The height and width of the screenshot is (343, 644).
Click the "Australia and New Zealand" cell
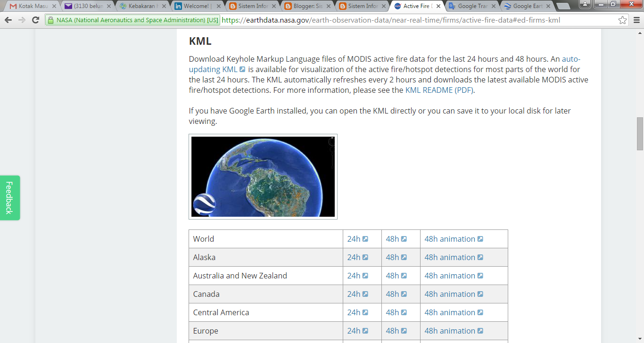point(266,276)
